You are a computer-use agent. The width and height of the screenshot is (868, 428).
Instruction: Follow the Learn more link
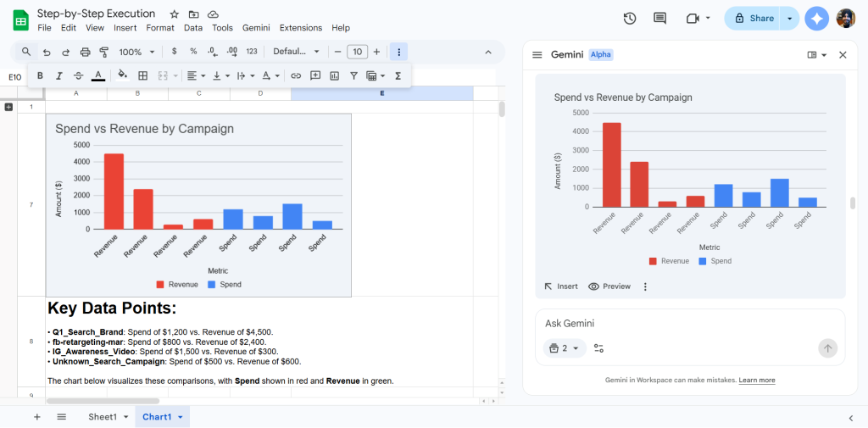coord(756,381)
